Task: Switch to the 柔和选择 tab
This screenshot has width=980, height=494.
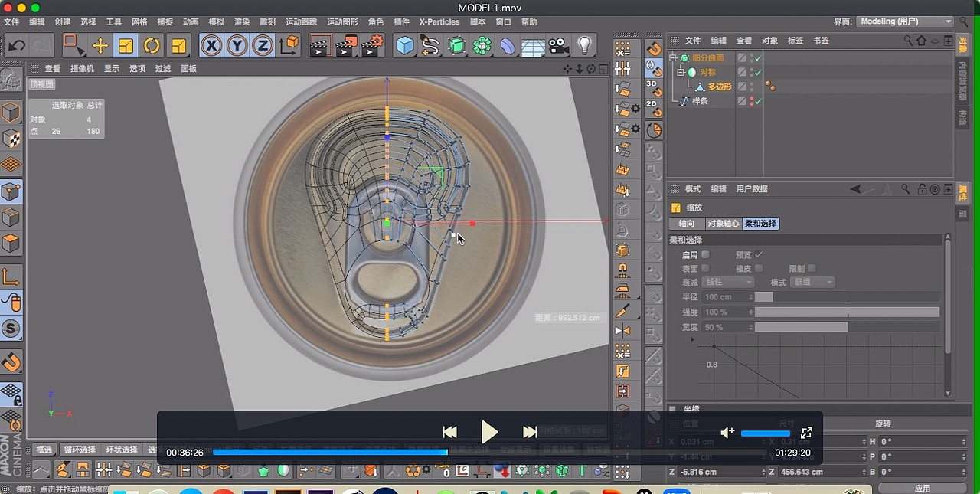Action: 760,224
